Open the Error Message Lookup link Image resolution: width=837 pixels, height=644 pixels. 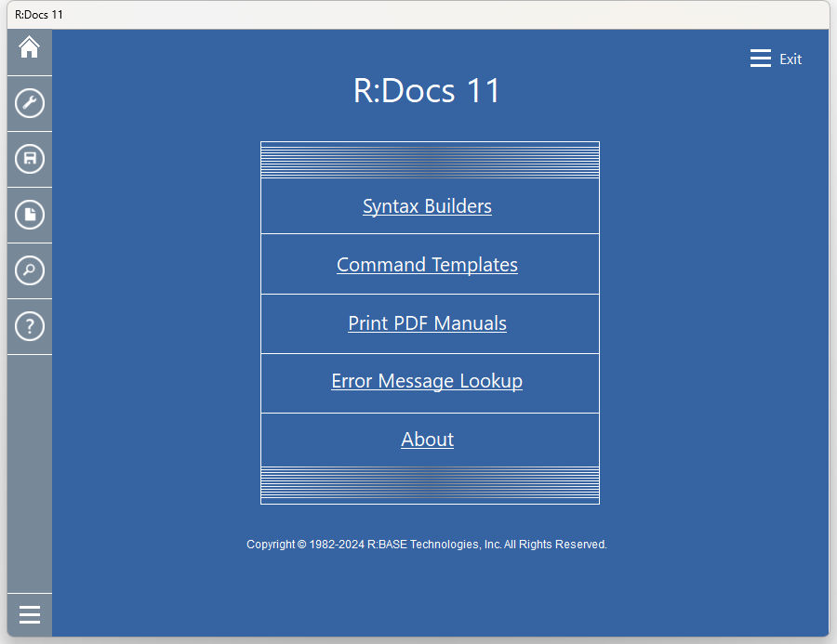(x=427, y=381)
